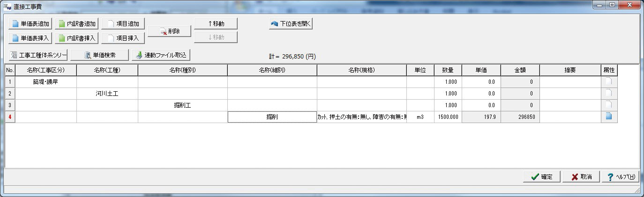The width and height of the screenshot is (644, 197).
Task: Click the 摘要 cell in row 4
Action: [x=570, y=117]
